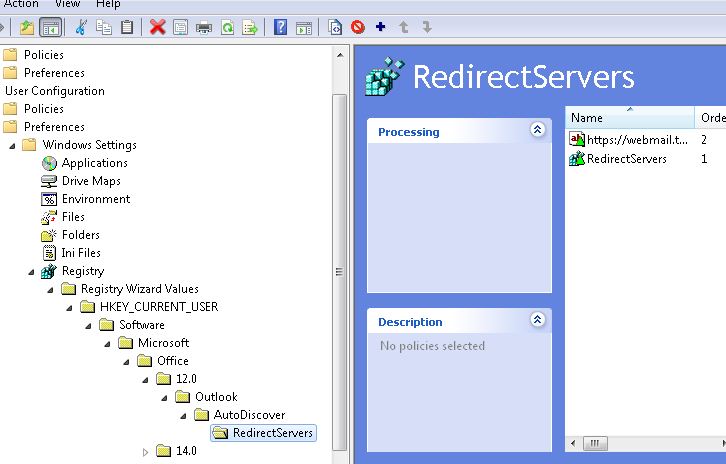Select the Office folder
The height and width of the screenshot is (464, 726).
tap(173, 361)
